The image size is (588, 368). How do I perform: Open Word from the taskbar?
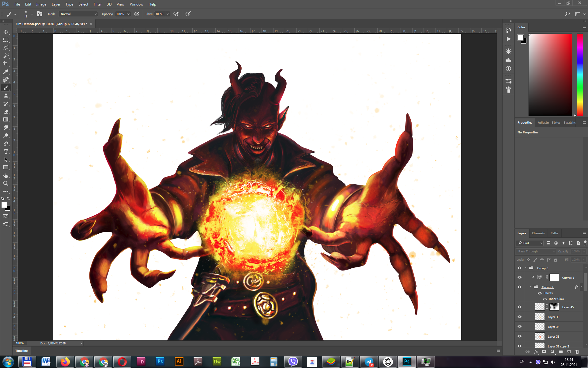tap(46, 362)
